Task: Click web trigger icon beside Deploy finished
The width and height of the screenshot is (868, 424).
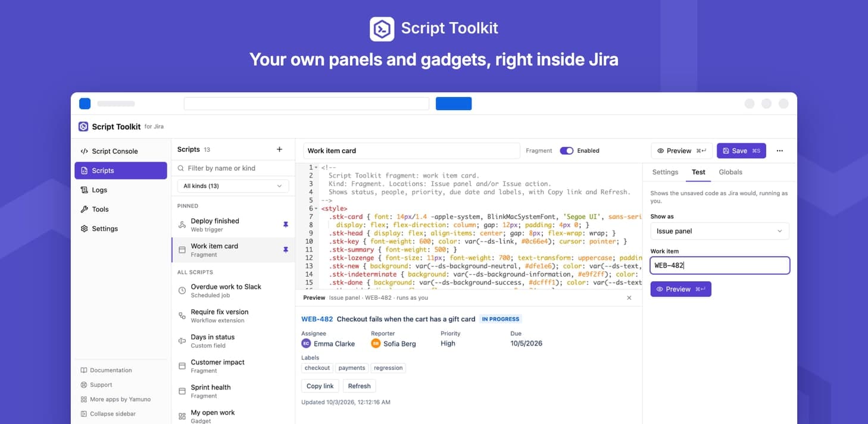Action: click(x=182, y=225)
